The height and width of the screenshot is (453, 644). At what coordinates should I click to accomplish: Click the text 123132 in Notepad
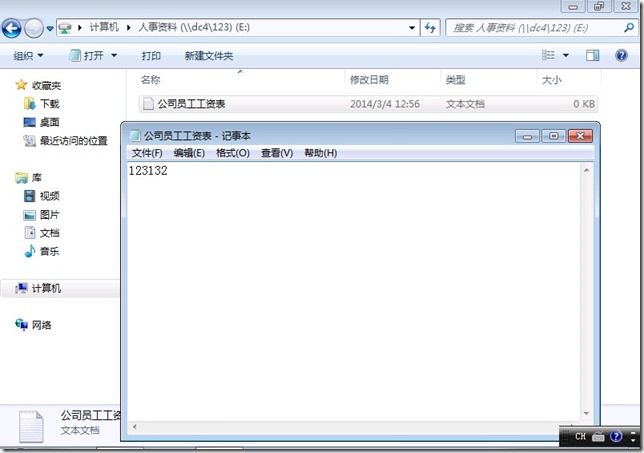click(148, 170)
